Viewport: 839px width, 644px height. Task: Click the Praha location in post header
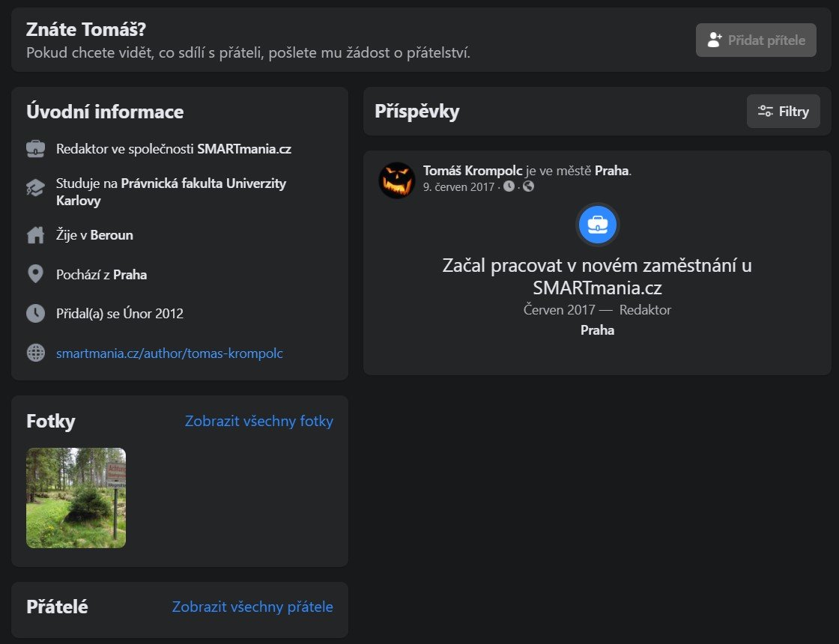click(x=611, y=171)
